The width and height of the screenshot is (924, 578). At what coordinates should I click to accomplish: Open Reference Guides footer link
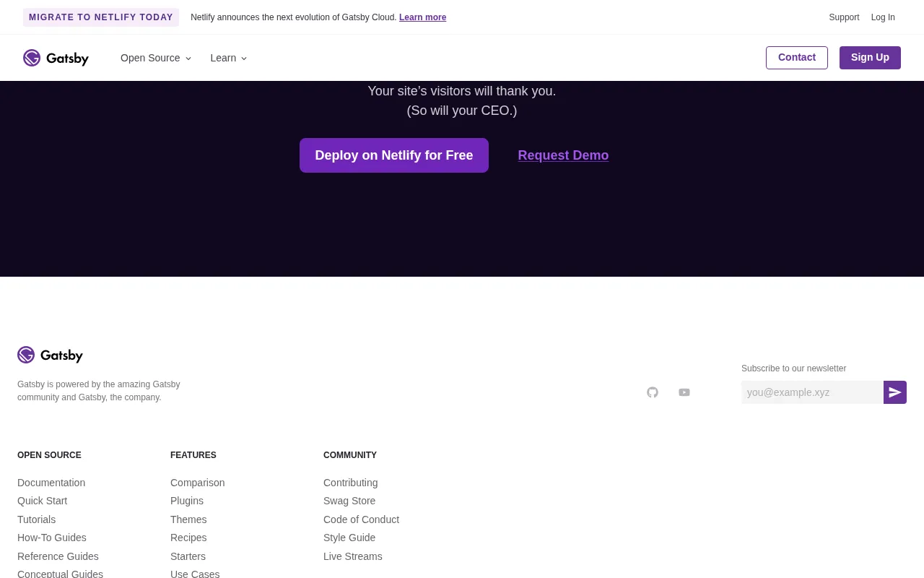click(x=58, y=556)
